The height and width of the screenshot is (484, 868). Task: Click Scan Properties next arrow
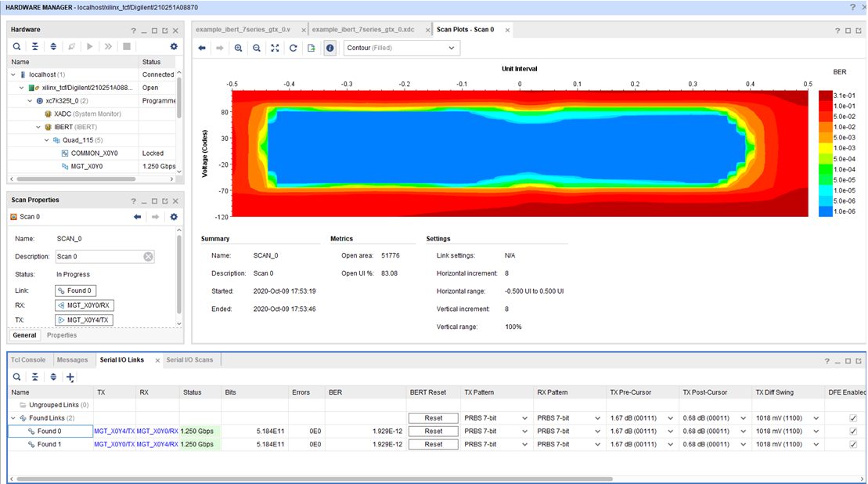tap(156, 216)
